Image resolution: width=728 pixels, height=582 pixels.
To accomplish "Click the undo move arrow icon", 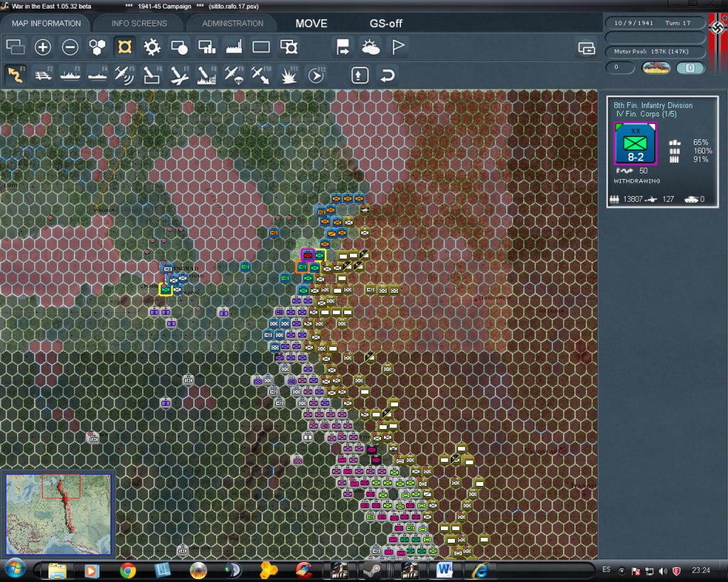I will (387, 75).
